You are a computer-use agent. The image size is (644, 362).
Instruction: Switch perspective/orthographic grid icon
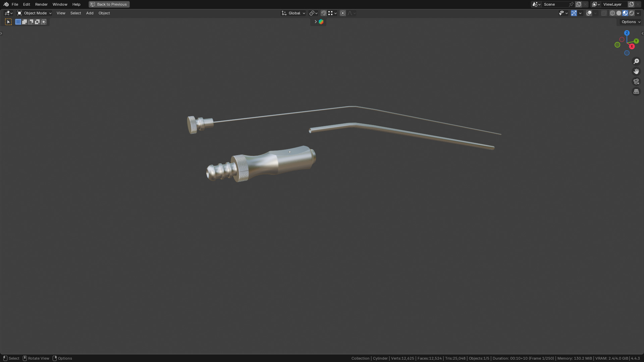pyautogui.click(x=636, y=92)
